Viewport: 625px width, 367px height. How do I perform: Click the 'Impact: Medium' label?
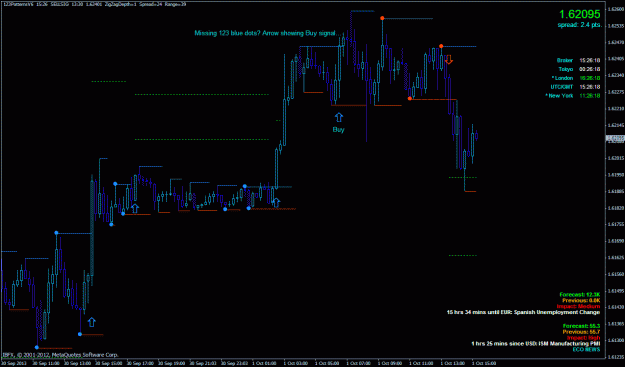(x=578, y=306)
